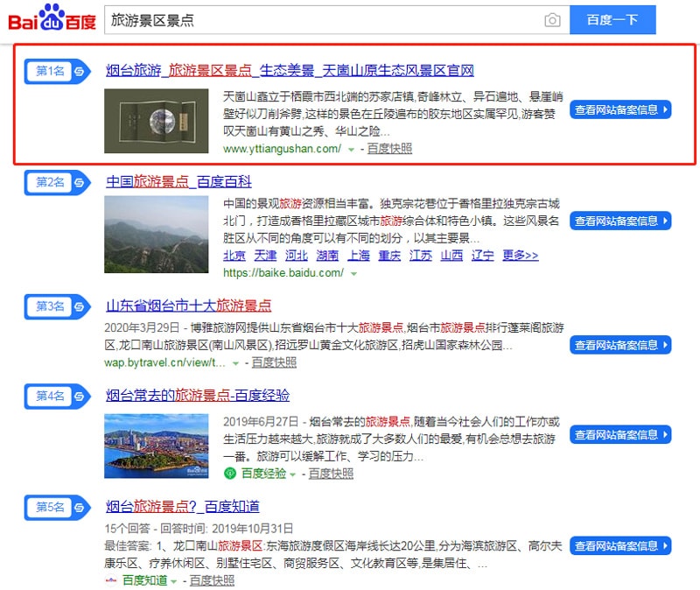
Task: Open 烟台旅游 天崮山原生态风景区官网 result title
Action: (290, 71)
